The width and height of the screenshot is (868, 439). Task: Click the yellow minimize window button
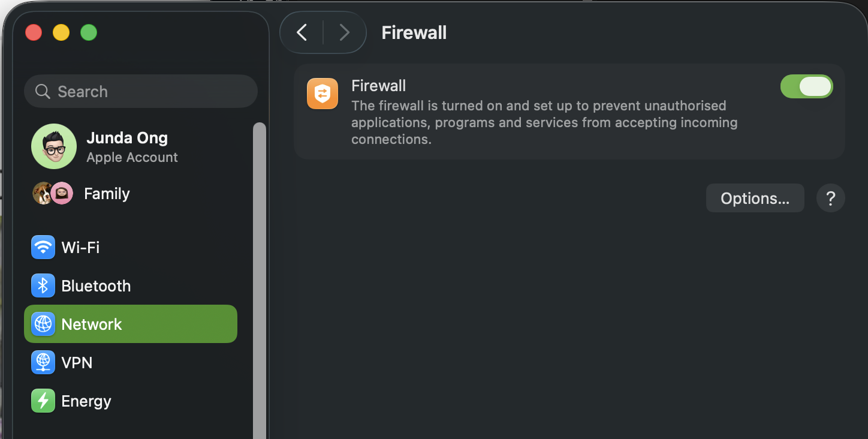point(61,32)
